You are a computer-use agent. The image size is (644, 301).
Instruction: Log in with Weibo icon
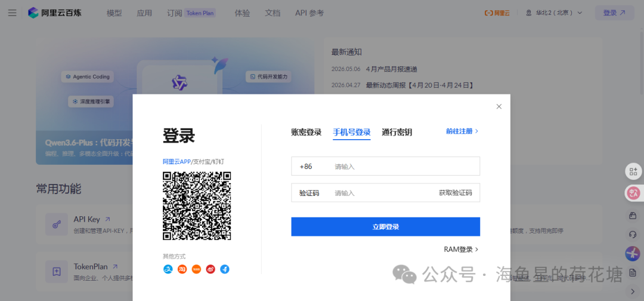210,269
